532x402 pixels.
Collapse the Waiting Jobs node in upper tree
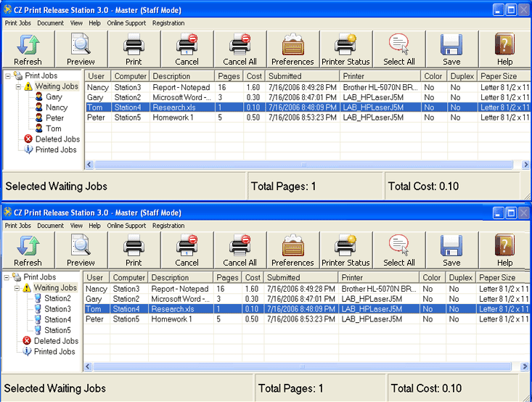pyautogui.click(x=20, y=86)
